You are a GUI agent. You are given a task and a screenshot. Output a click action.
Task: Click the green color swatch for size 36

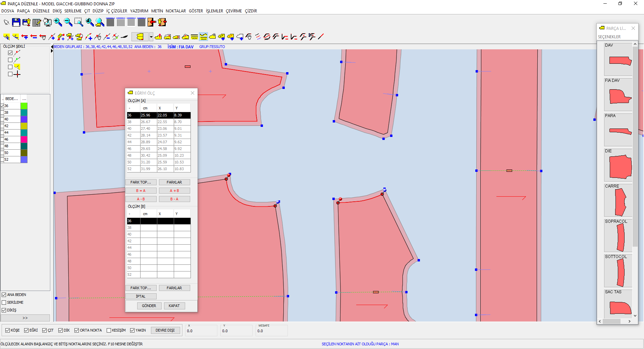tap(24, 106)
